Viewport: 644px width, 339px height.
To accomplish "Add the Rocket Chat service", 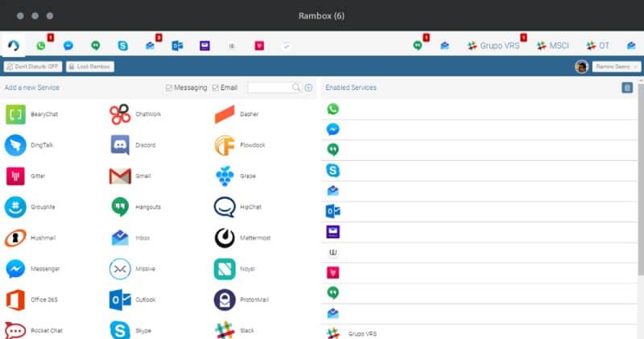I will 34,330.
